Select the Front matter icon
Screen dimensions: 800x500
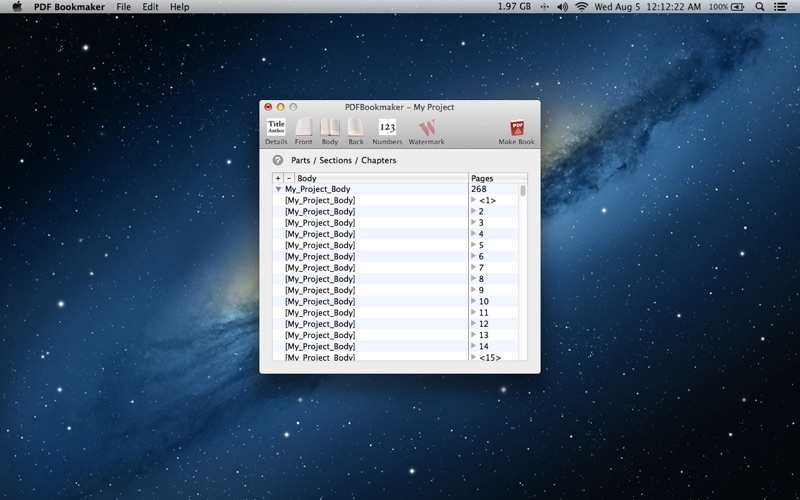click(303, 128)
